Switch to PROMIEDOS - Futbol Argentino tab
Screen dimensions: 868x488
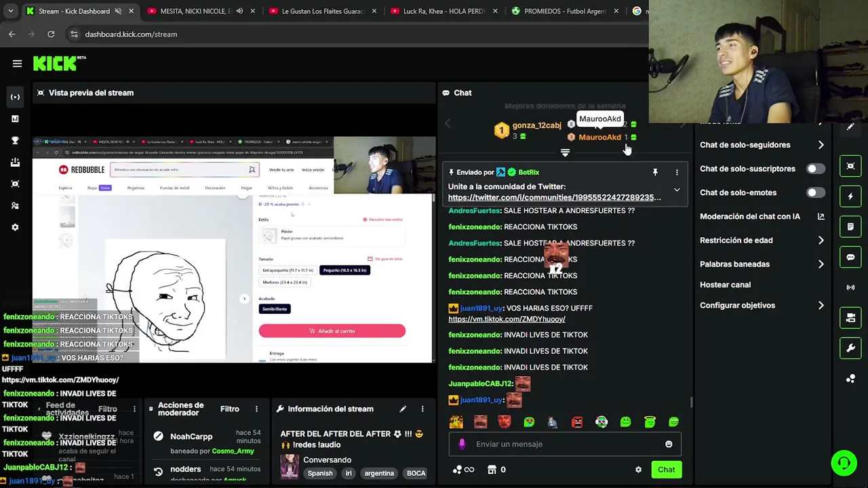565,11
